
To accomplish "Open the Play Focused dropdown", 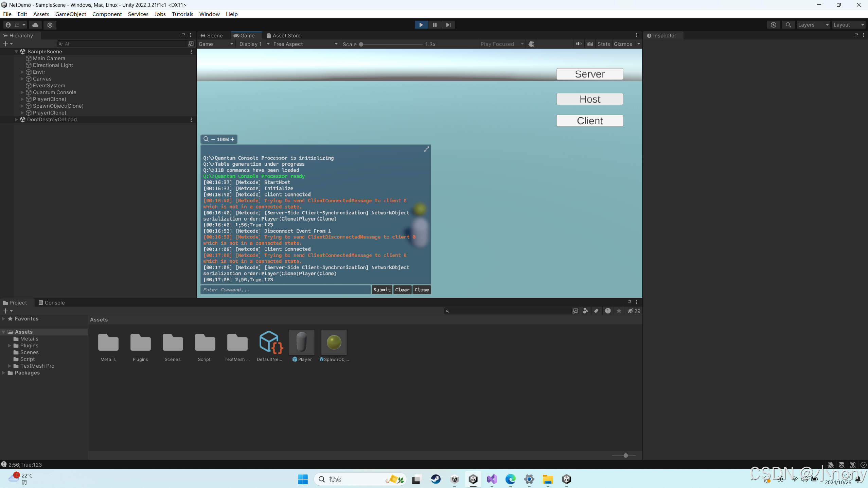I will (502, 44).
